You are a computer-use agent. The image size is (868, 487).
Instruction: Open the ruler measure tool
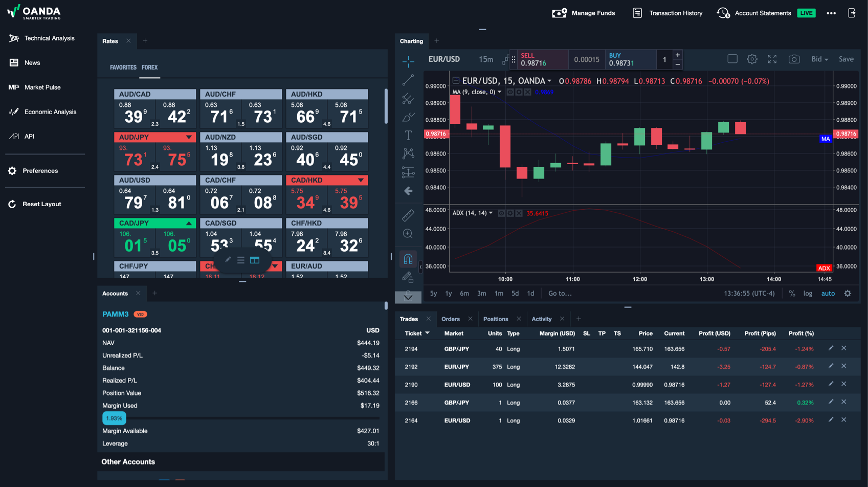[x=408, y=215]
